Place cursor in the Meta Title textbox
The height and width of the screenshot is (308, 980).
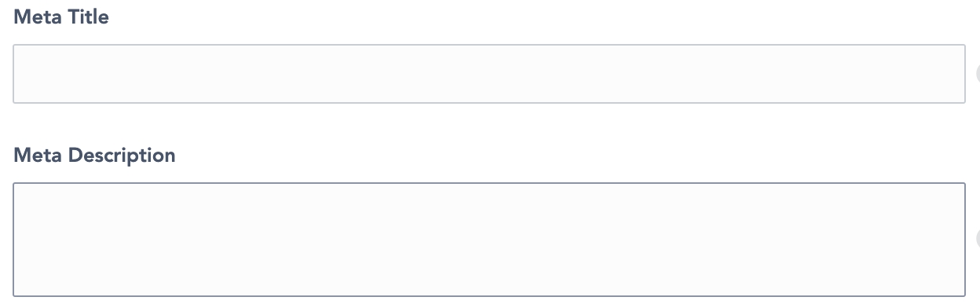tap(488, 74)
